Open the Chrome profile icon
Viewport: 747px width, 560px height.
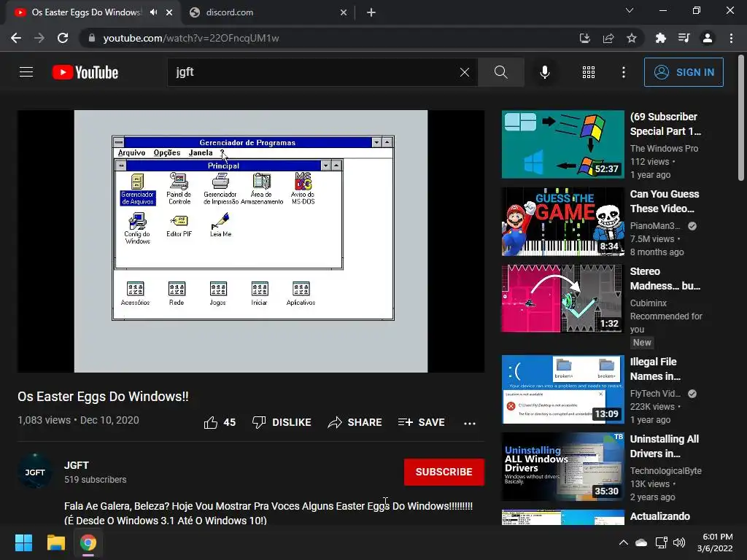tap(708, 38)
